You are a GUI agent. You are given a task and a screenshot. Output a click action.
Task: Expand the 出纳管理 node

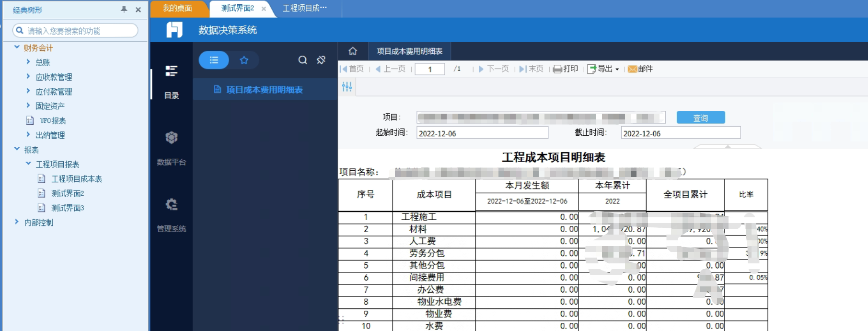click(x=28, y=135)
